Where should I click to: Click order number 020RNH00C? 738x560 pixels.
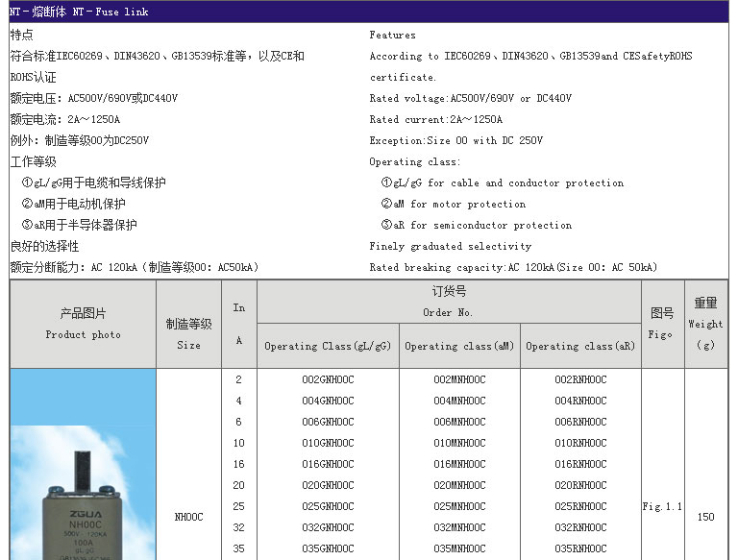pos(580,486)
